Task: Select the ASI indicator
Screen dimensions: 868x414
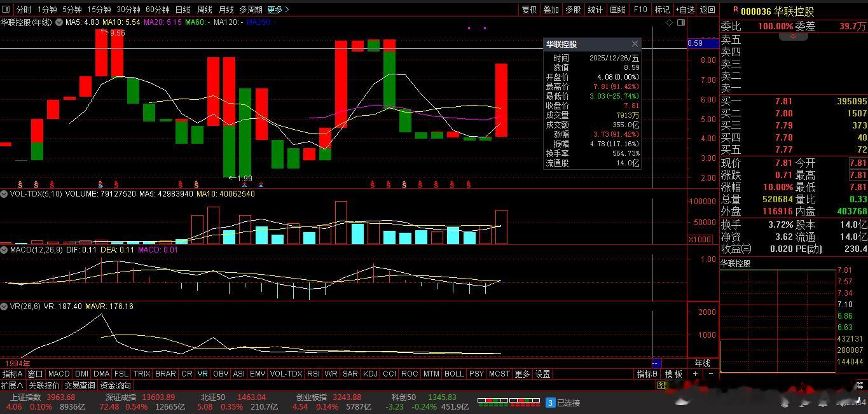Action: coord(239,374)
